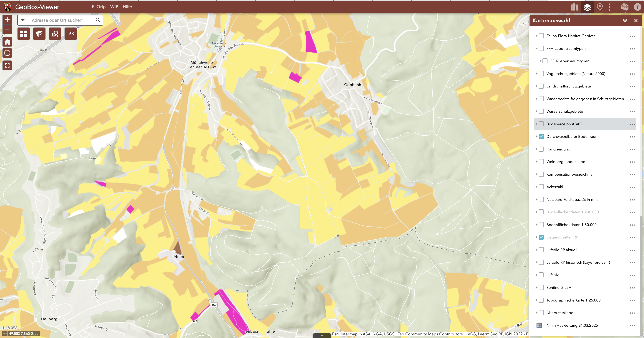Screen dimensions: 644x338
Task: Enable the Fauna-Flora-Habitat-Gebiete layer
Action: (x=541, y=36)
